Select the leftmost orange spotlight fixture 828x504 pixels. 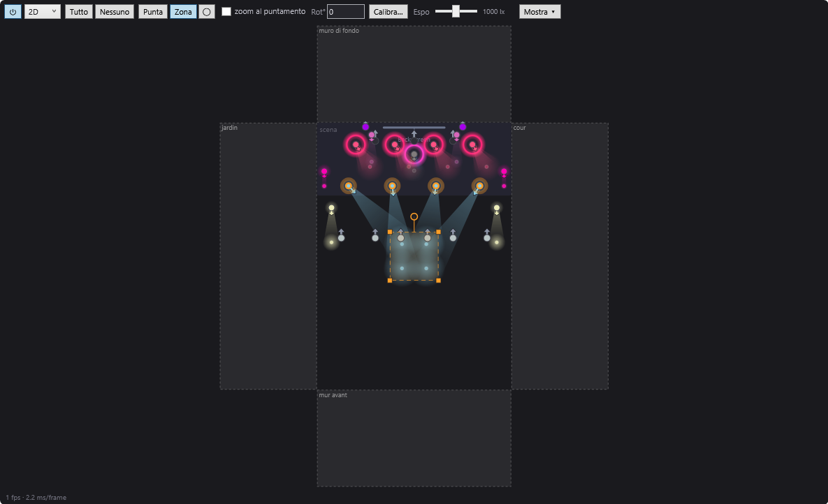pos(349,186)
